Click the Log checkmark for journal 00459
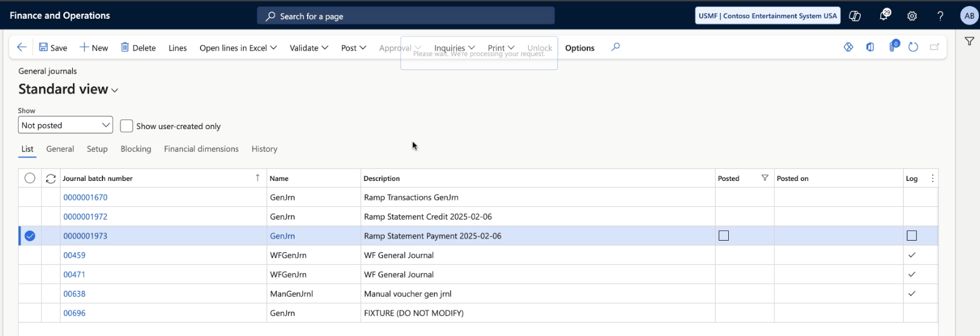This screenshot has width=980, height=336. (912, 255)
